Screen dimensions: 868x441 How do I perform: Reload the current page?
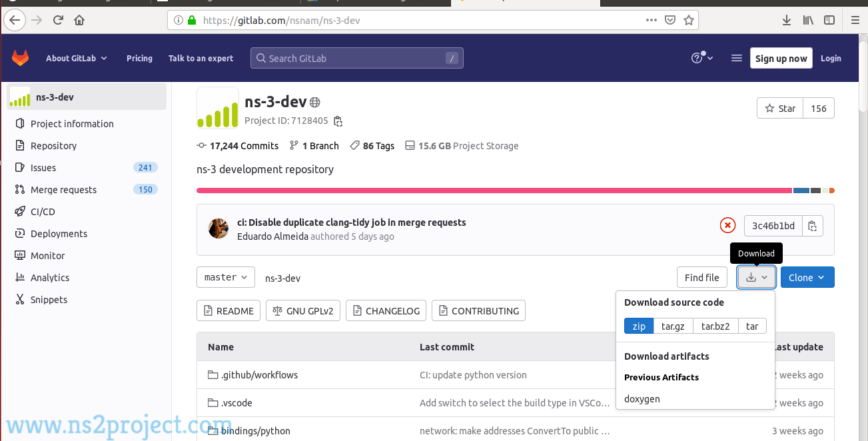click(58, 20)
